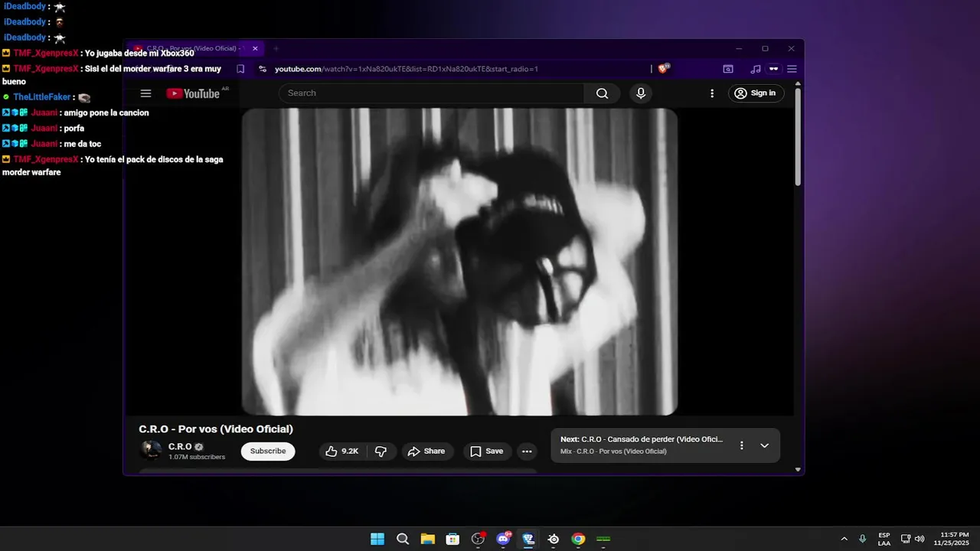980x551 pixels.
Task: Like the video with 9.2K likes
Action: (x=341, y=452)
